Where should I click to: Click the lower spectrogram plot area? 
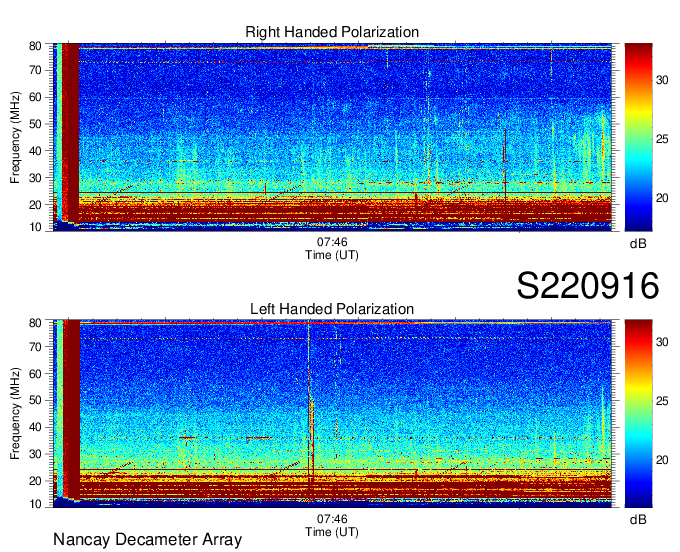pos(332,414)
